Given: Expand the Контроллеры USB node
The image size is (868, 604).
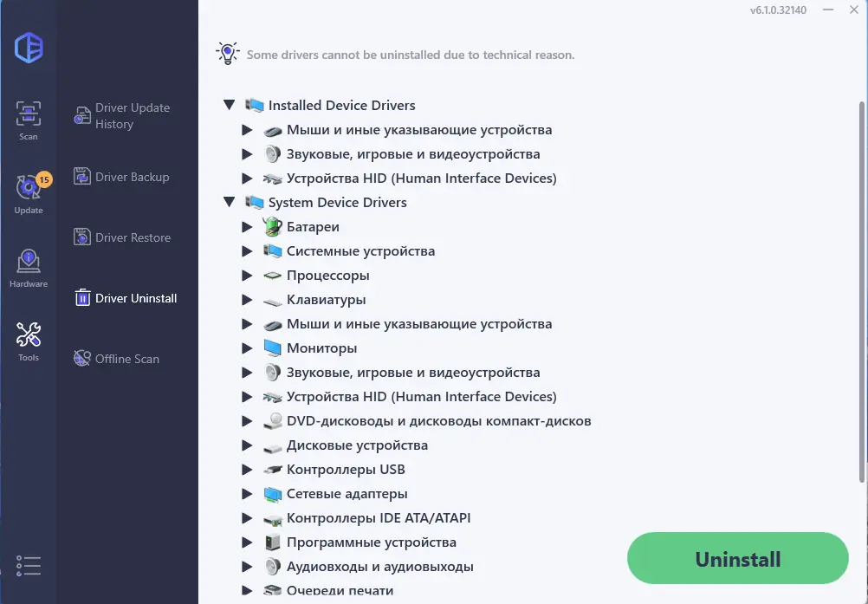Looking at the screenshot, I should [x=249, y=470].
